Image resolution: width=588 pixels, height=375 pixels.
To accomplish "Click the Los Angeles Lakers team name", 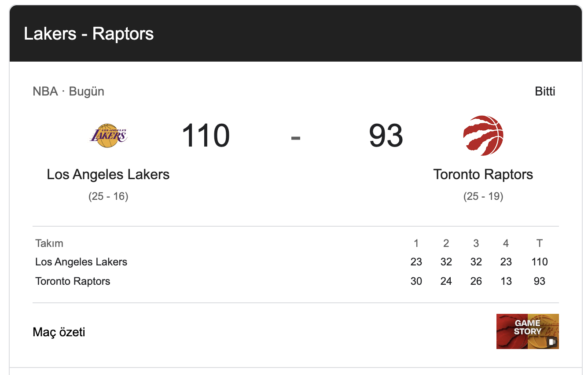I will pos(108,174).
